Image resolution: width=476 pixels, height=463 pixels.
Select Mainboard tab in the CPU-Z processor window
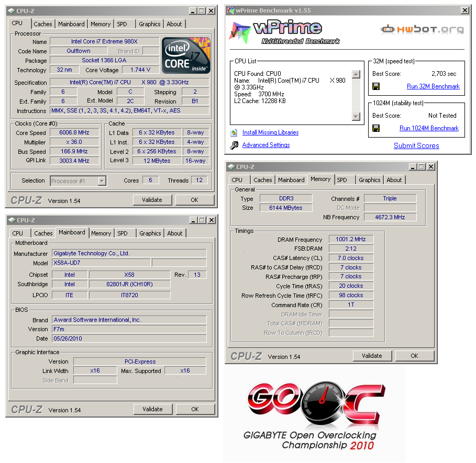click(71, 24)
